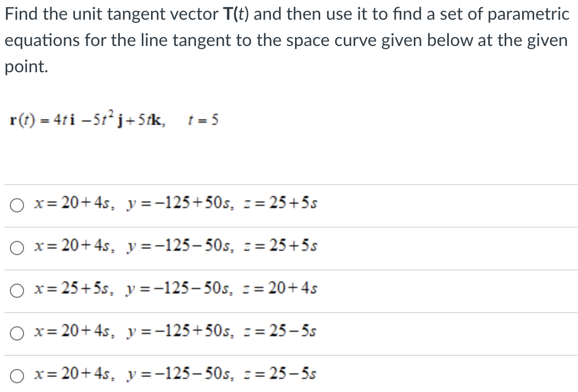
Task: Click the radio circle on the fourth answer row
Action: (16, 332)
